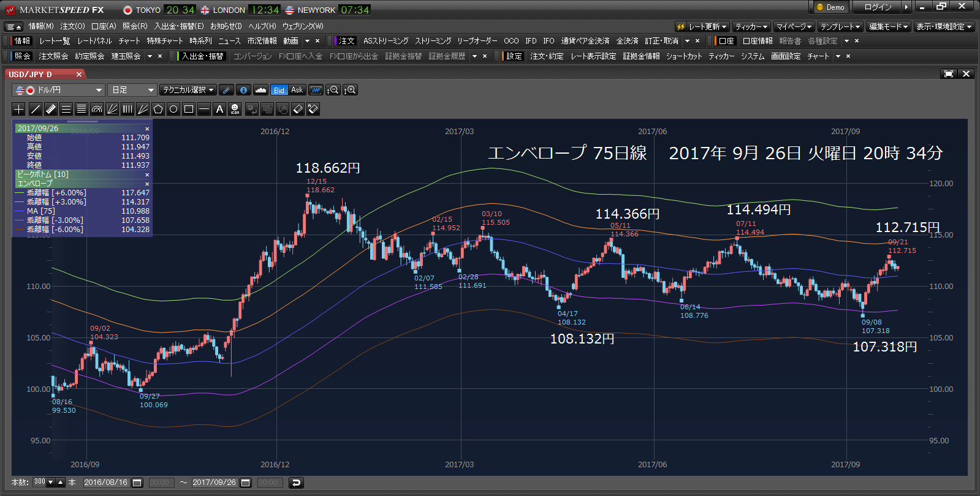Select the Fibonacci arc tool
Image resolution: width=980 pixels, height=496 pixels.
pos(96,109)
